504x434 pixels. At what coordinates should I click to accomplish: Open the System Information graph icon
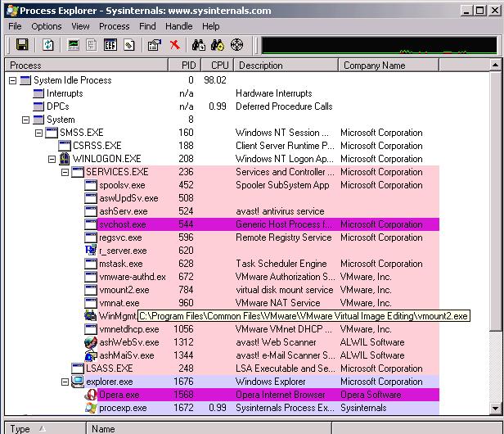(74, 45)
